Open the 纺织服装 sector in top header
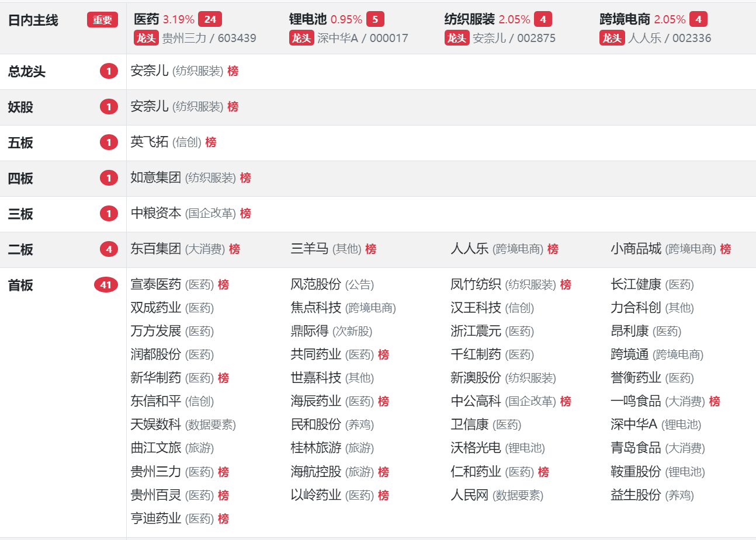Screen dimensions: 756x540 click(470, 19)
